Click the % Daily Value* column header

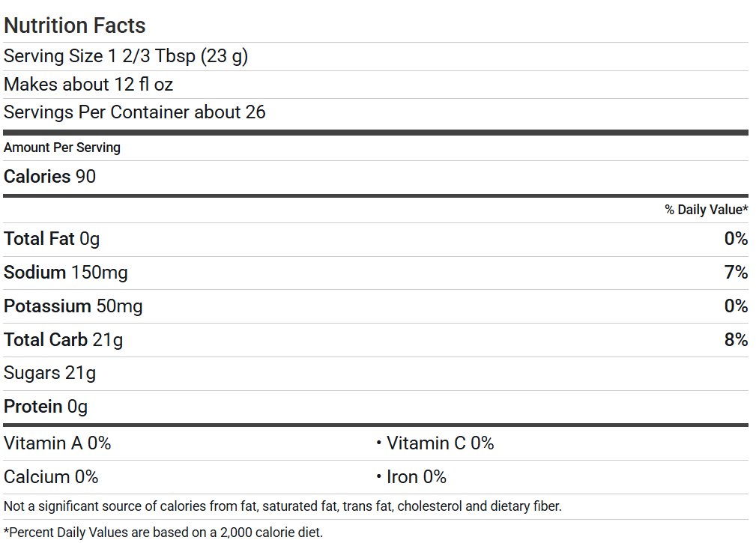(706, 210)
